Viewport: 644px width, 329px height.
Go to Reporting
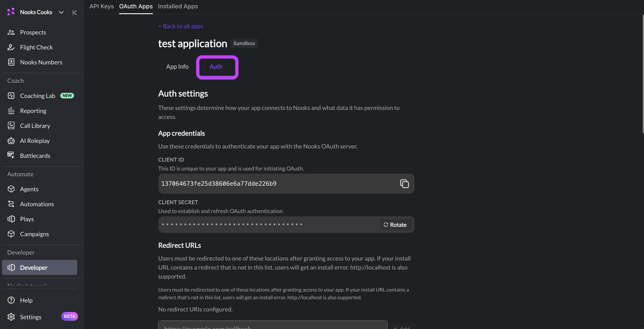[33, 111]
